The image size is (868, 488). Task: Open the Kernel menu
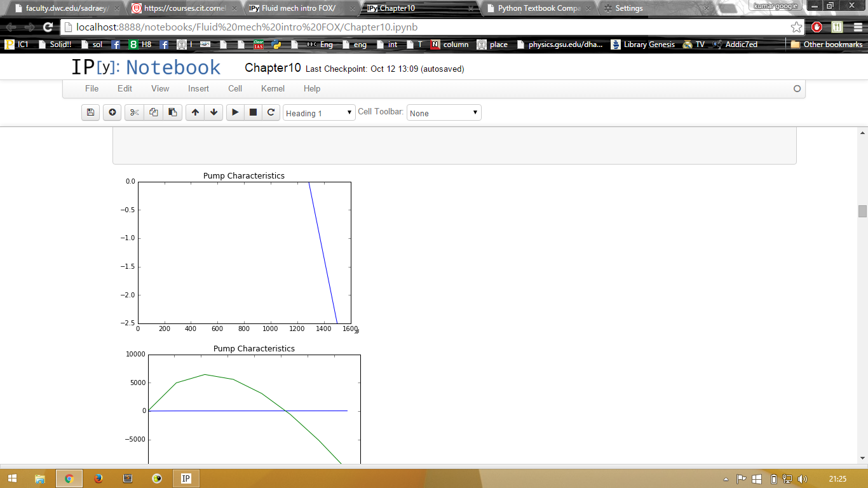tap(273, 88)
